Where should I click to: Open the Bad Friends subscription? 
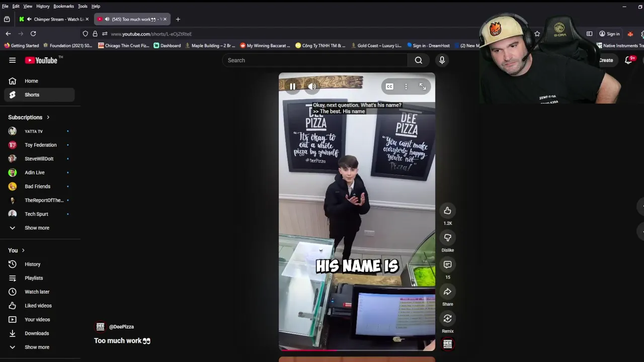point(39,187)
